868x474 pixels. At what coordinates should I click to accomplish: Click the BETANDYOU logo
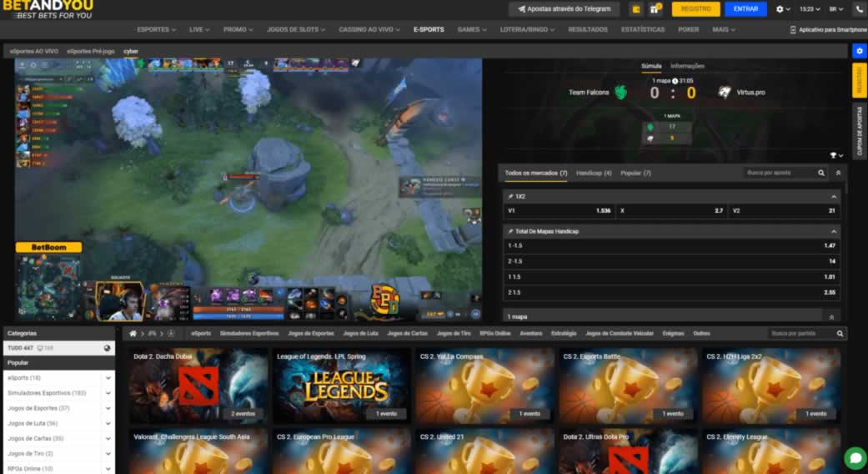point(48,9)
